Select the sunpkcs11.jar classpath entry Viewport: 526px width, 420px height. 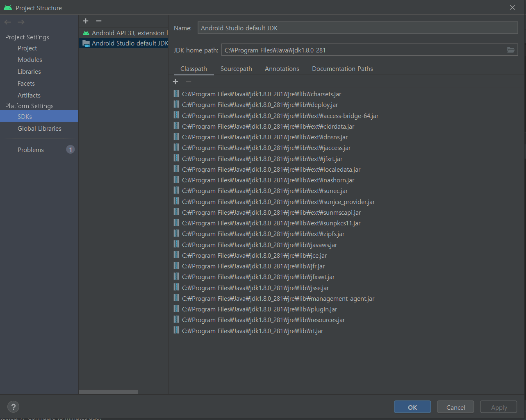tap(271, 223)
